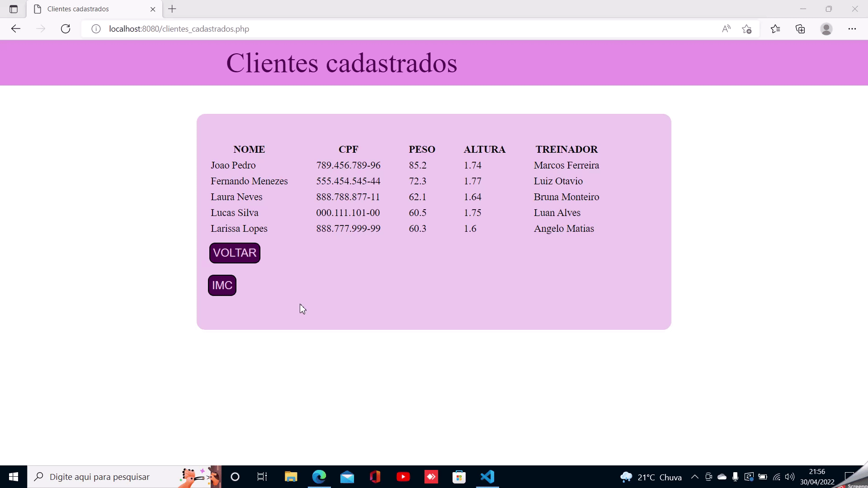
Task: Open the Edge settings and more menu
Action: click(x=853, y=28)
